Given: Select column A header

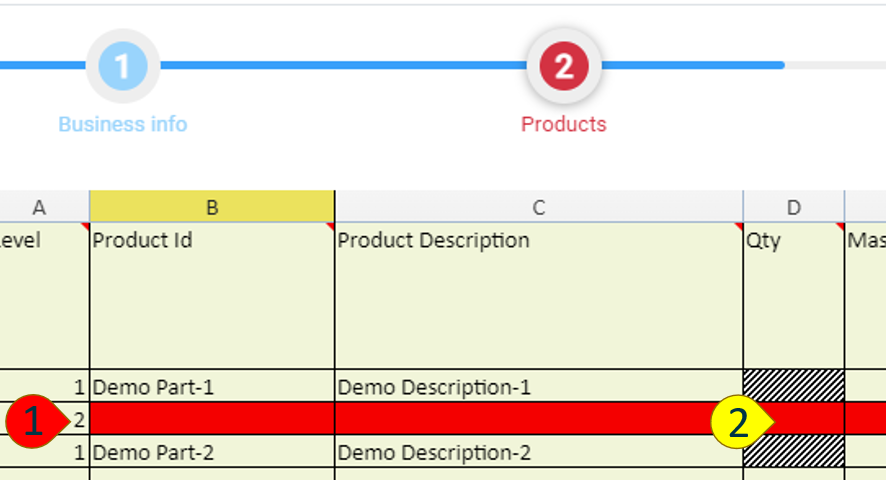Looking at the screenshot, I should (40, 207).
